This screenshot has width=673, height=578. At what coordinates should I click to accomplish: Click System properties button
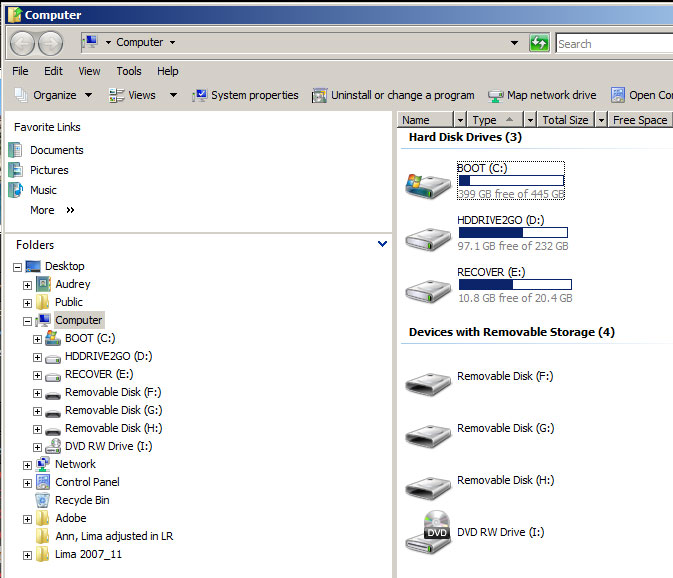pyautogui.click(x=245, y=95)
